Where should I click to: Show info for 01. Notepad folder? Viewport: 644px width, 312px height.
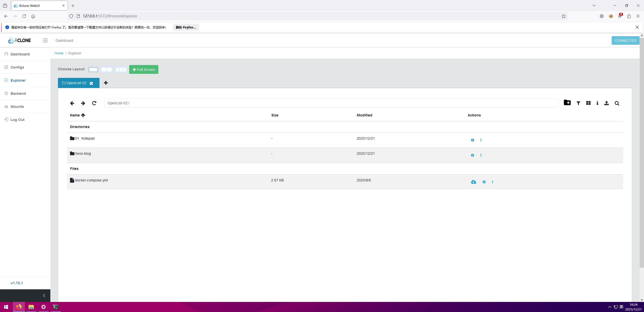pyautogui.click(x=473, y=140)
